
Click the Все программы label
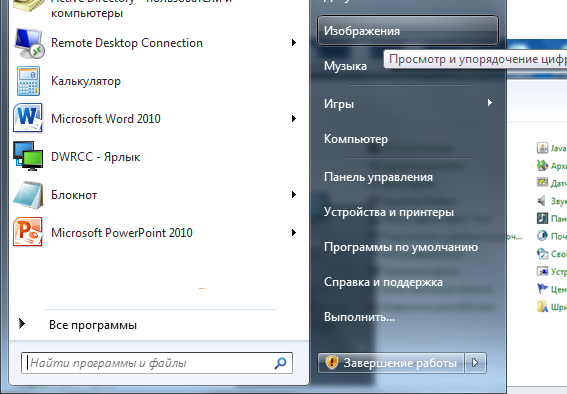[x=93, y=325]
